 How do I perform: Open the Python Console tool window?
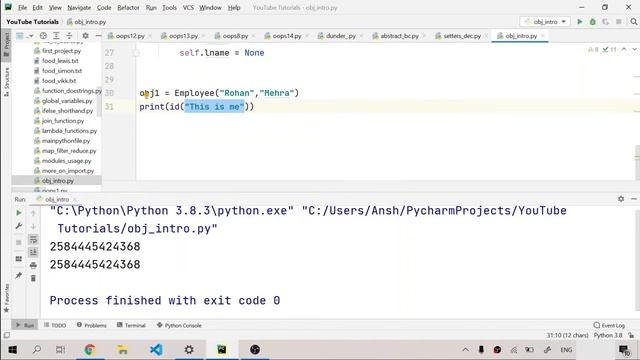coord(179,325)
